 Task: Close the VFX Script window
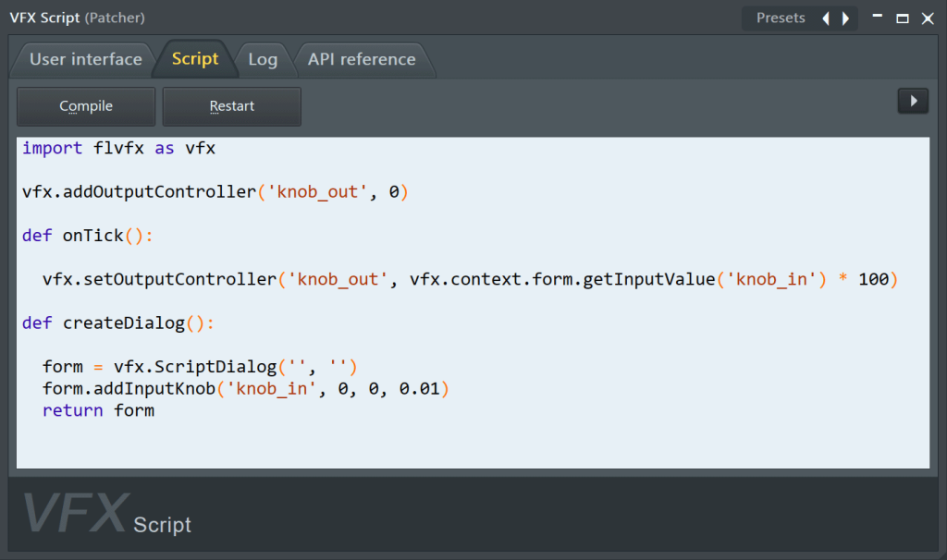[928, 18]
